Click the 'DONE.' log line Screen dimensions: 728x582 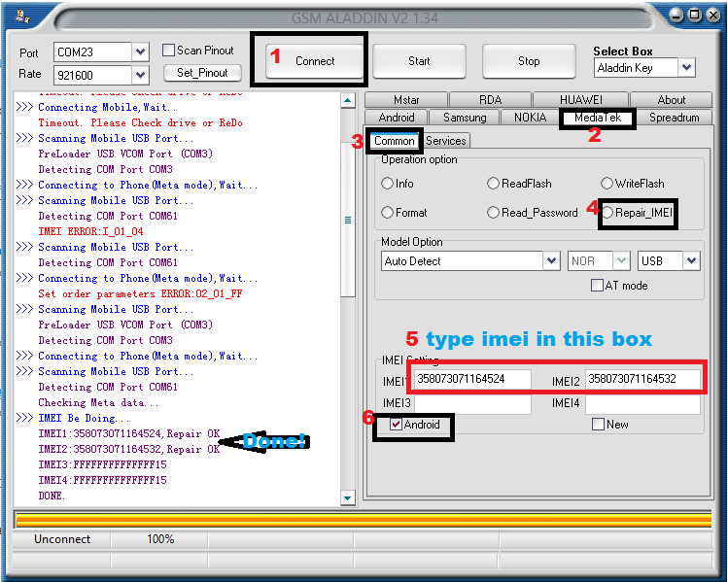(52, 496)
